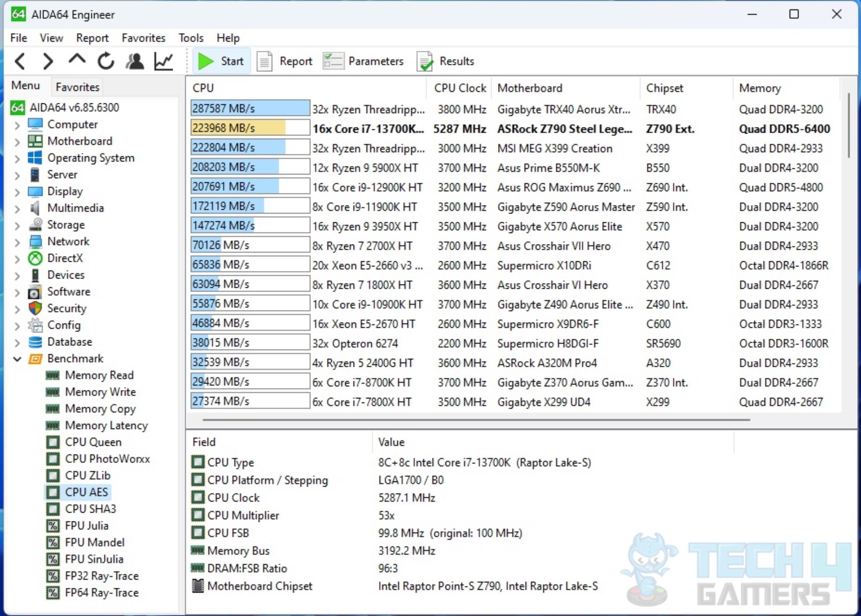861x616 pixels.
Task: Click the CPU column header
Action: point(306,88)
